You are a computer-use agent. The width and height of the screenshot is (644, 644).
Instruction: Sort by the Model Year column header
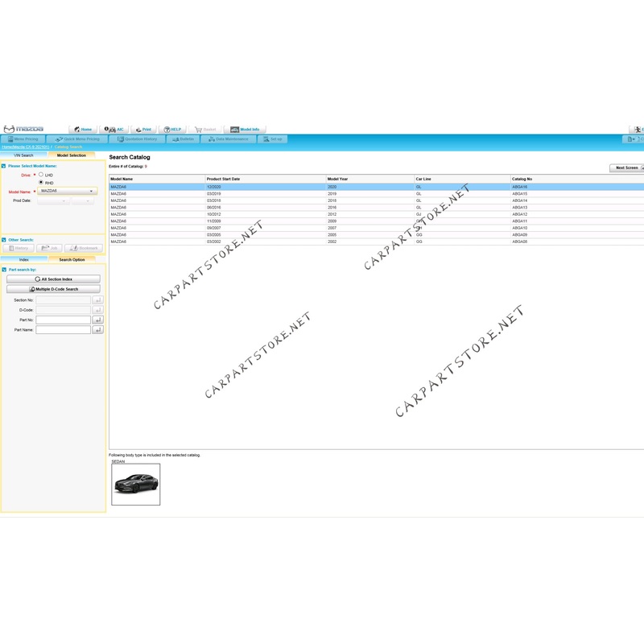pyautogui.click(x=370, y=179)
